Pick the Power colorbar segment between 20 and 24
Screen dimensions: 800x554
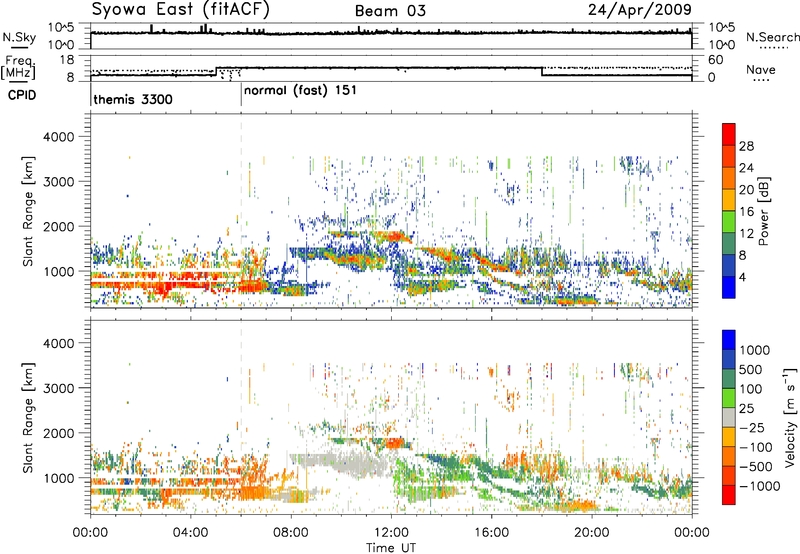pos(729,178)
